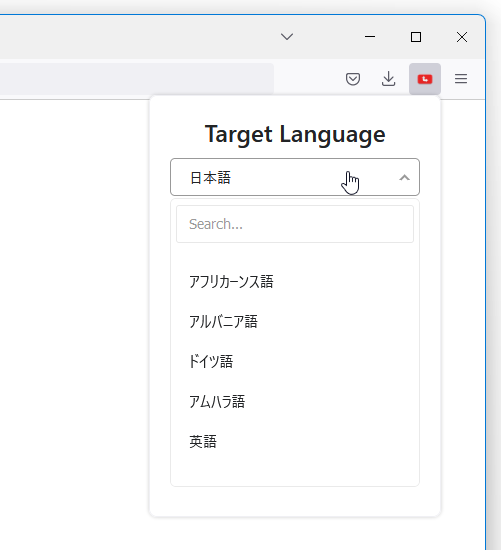Image resolution: width=501 pixels, height=550 pixels.
Task: Click inside the browser address bar
Action: [137, 79]
